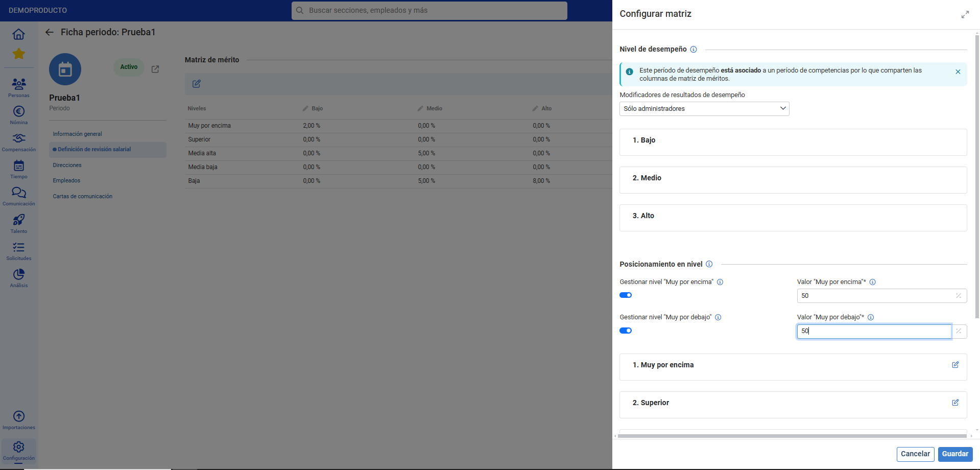Open Solicitudes section in sidebar
The width and height of the screenshot is (980, 470).
[19, 251]
